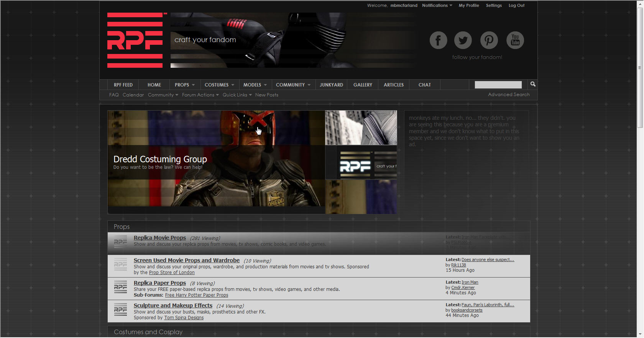Expand the Notifications dropdown
The height and width of the screenshot is (338, 644).
click(437, 5)
